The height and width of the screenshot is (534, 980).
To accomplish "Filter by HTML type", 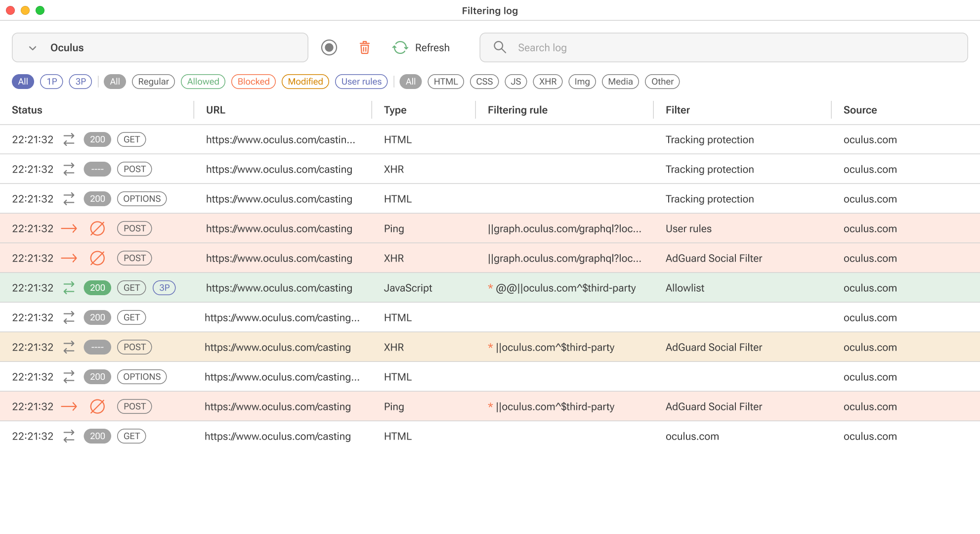I will (x=446, y=82).
